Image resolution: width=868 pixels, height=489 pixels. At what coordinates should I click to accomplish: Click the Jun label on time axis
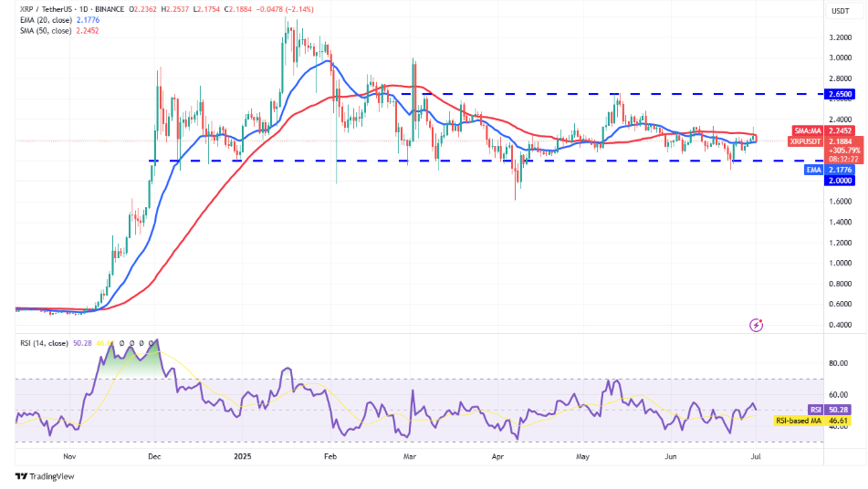point(670,457)
